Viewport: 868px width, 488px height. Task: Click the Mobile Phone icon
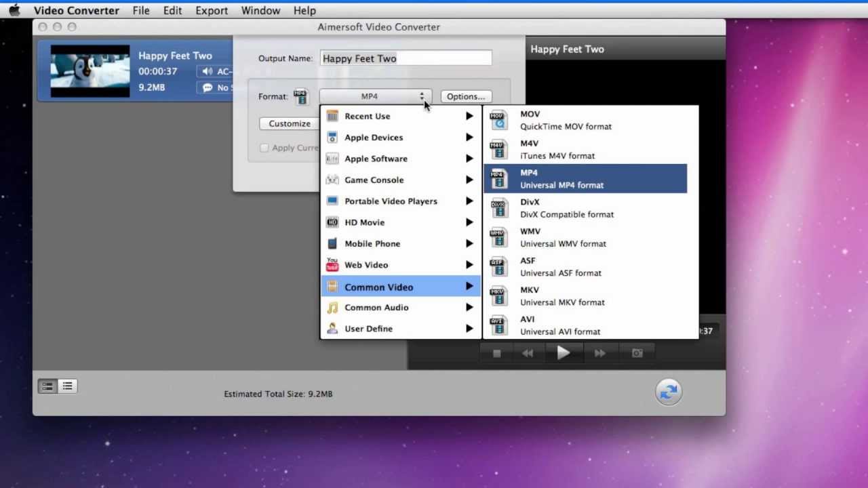(332, 243)
